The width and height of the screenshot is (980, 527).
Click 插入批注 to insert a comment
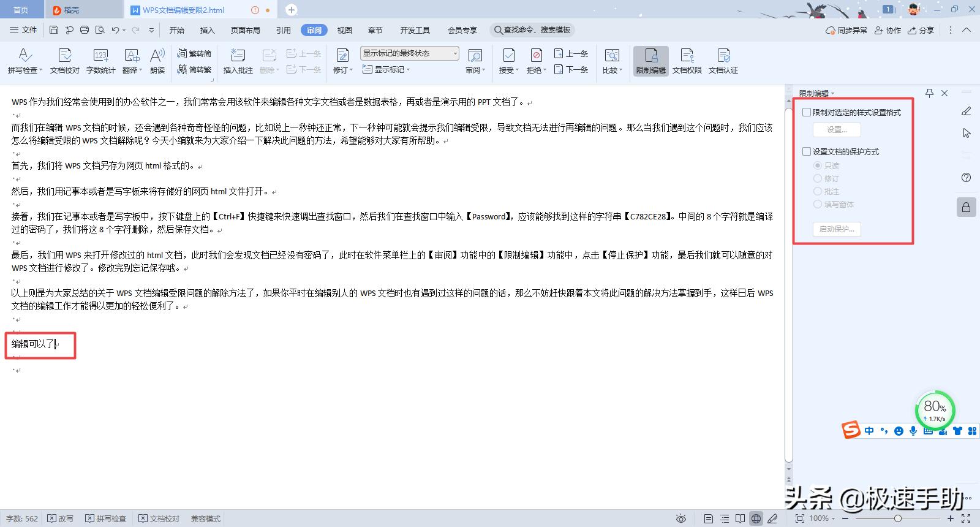(238, 61)
